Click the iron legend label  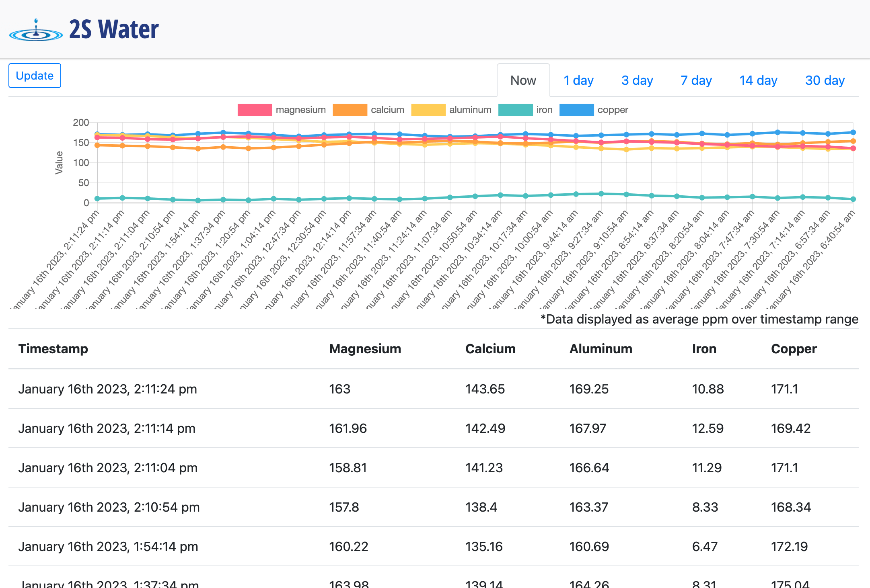(x=544, y=110)
